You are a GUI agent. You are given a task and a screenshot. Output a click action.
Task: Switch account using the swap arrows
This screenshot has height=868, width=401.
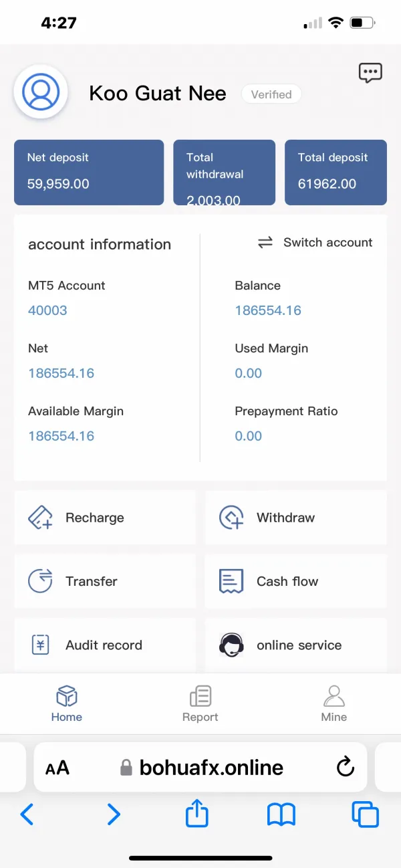pyautogui.click(x=265, y=243)
